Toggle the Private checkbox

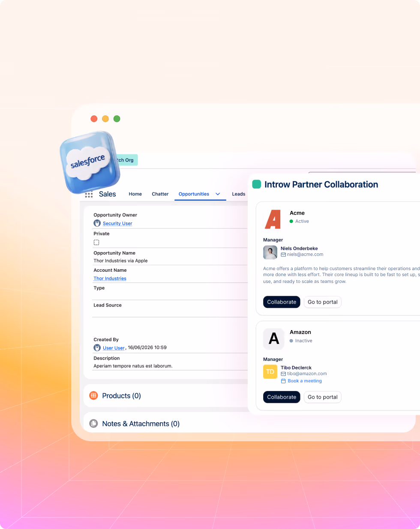pyautogui.click(x=96, y=242)
